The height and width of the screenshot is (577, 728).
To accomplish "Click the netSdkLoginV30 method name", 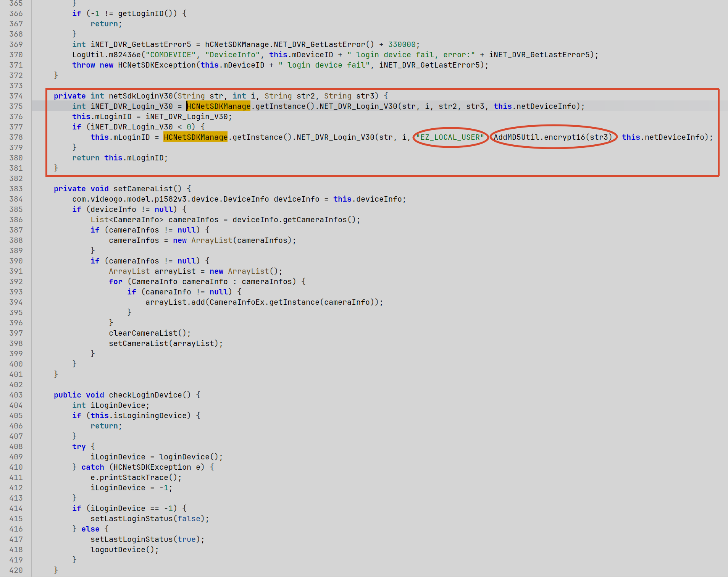I will 141,96.
